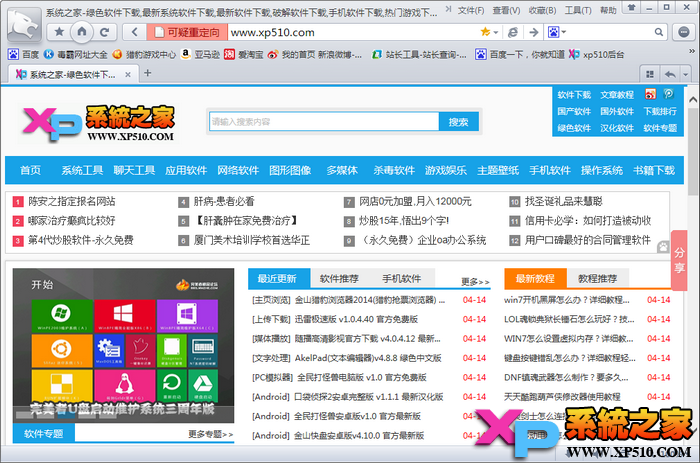Switch to 软件推荐 tab

pyautogui.click(x=339, y=279)
